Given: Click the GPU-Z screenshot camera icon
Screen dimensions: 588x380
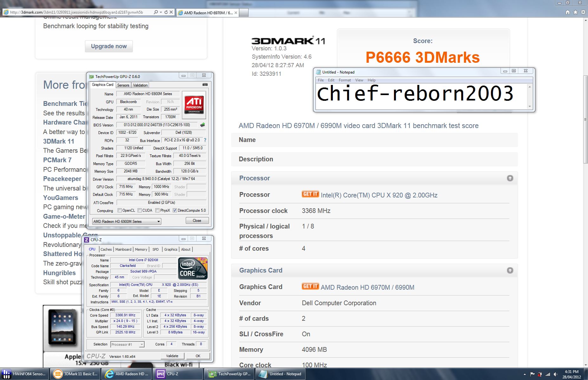Looking at the screenshot, I should [x=205, y=85].
